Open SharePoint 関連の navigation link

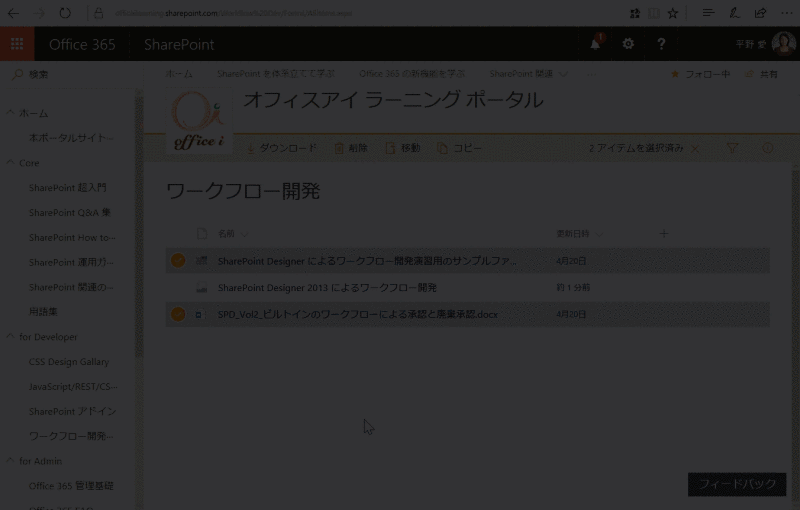coord(71,287)
